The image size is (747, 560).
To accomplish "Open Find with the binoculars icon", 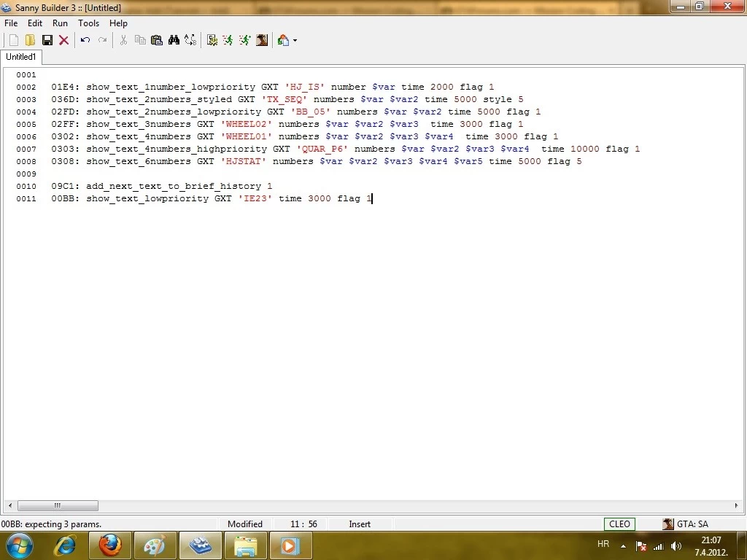I will click(x=174, y=40).
